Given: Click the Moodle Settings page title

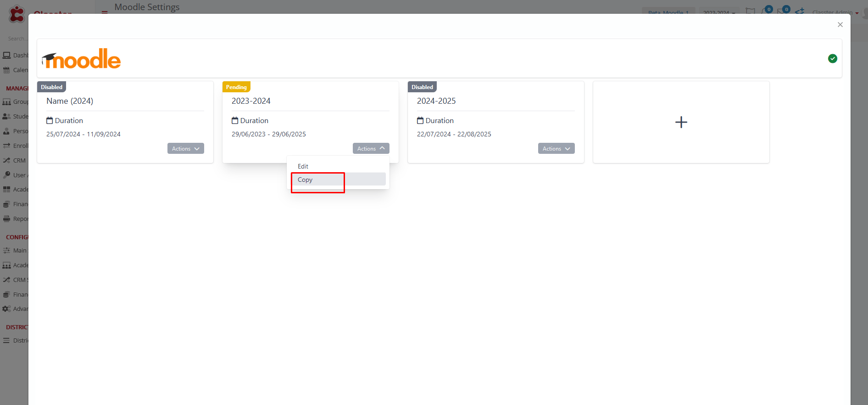Looking at the screenshot, I should click(147, 7).
